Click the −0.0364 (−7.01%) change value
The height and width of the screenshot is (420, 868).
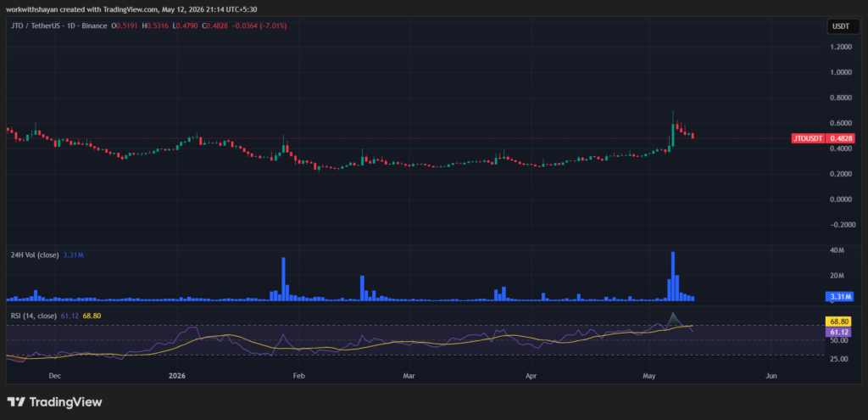(259, 25)
